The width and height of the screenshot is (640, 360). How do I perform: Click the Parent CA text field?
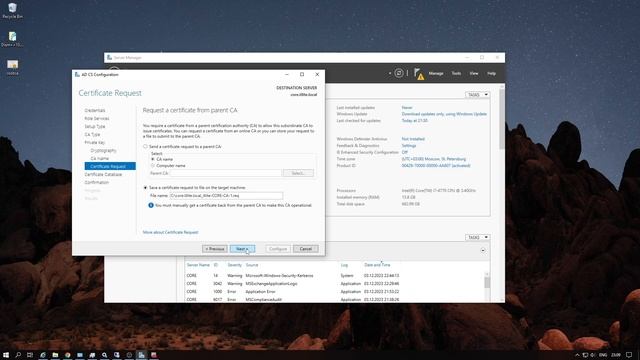(226, 173)
